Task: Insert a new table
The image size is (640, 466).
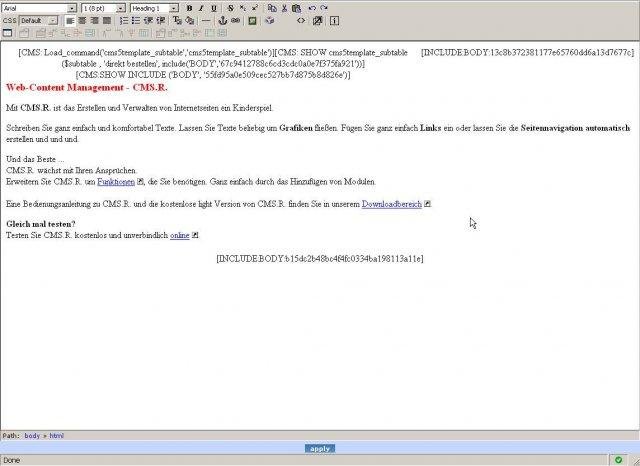Action: [x=8, y=33]
